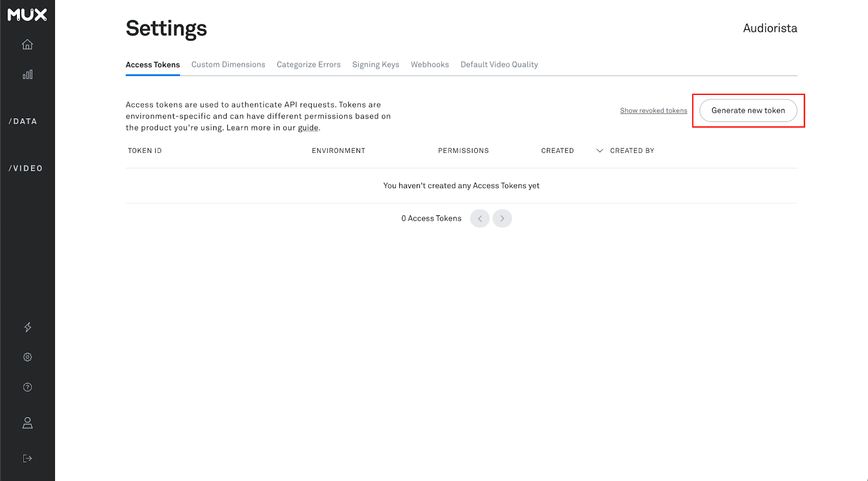Switch to Default Video Quality tab
Viewport: 868px width, 481px height.
click(499, 65)
